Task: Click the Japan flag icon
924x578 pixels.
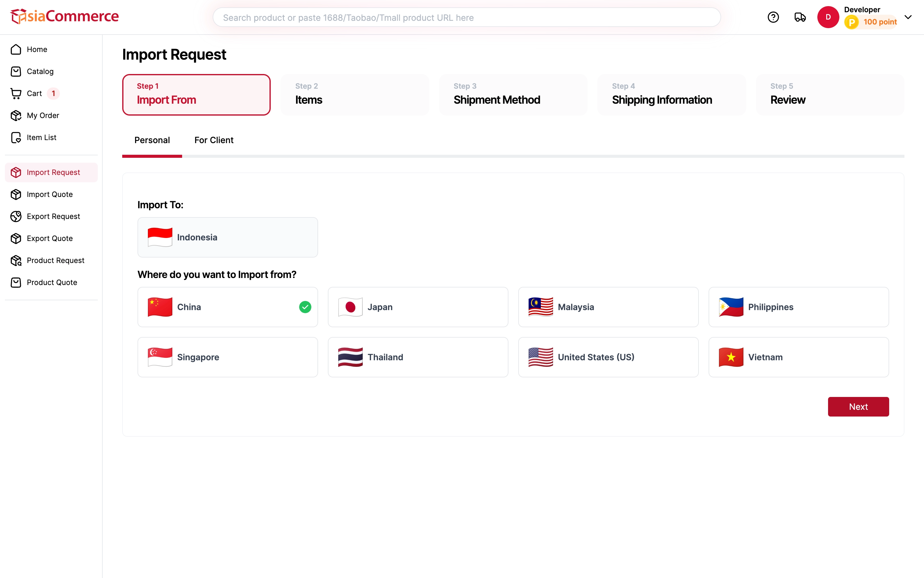Action: point(350,307)
